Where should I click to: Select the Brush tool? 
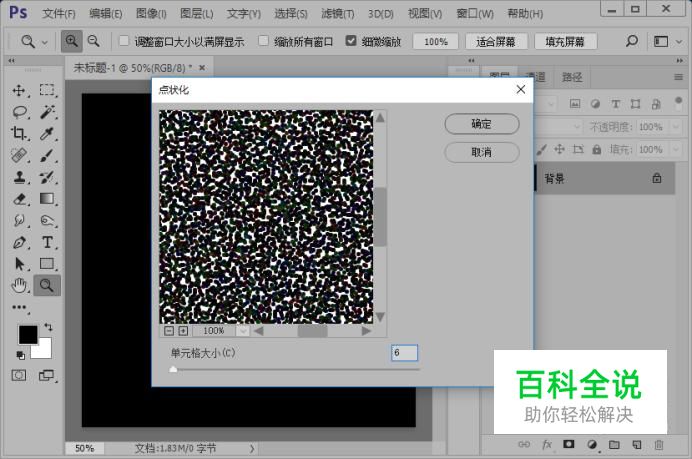point(47,155)
